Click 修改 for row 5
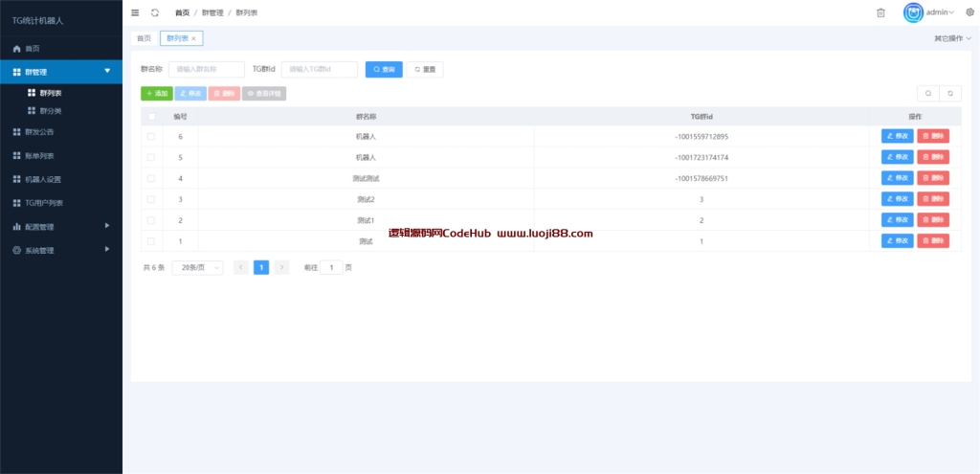Image resolution: width=980 pixels, height=474 pixels. coord(898,157)
